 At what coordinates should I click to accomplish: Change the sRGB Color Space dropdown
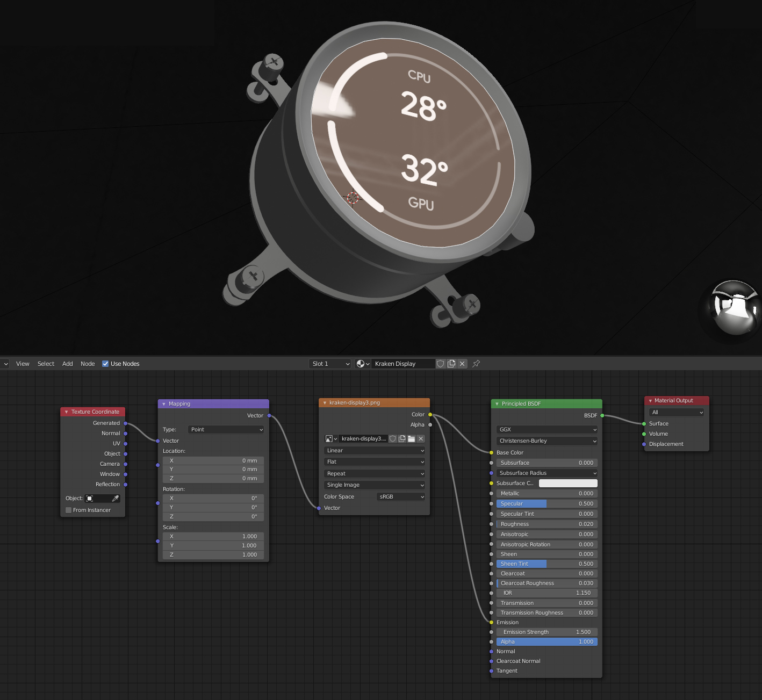401,497
